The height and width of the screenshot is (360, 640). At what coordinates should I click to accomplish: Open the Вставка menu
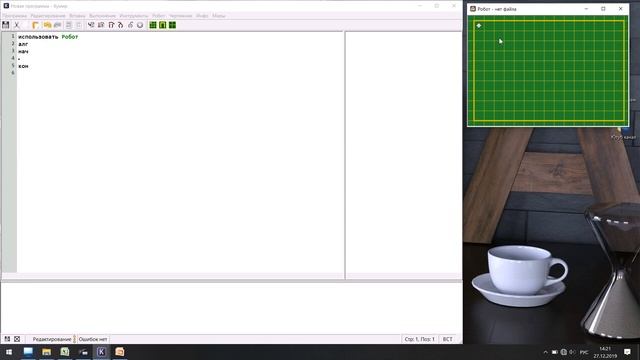[x=77, y=16]
